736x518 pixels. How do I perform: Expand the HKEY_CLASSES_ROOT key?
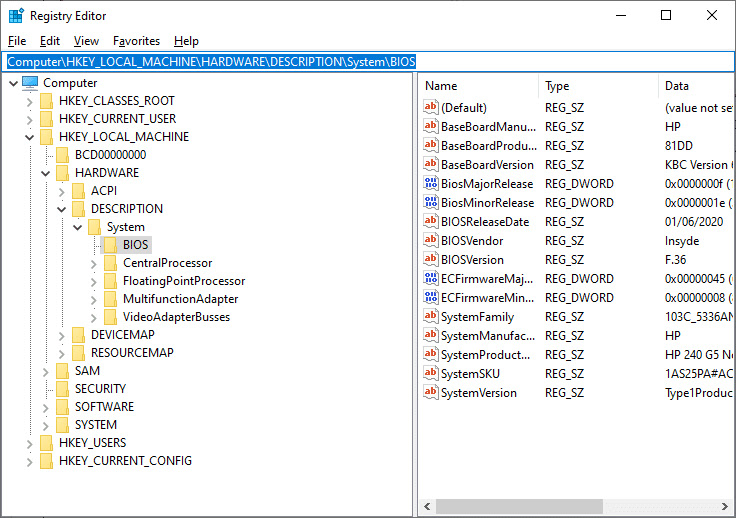click(x=30, y=102)
